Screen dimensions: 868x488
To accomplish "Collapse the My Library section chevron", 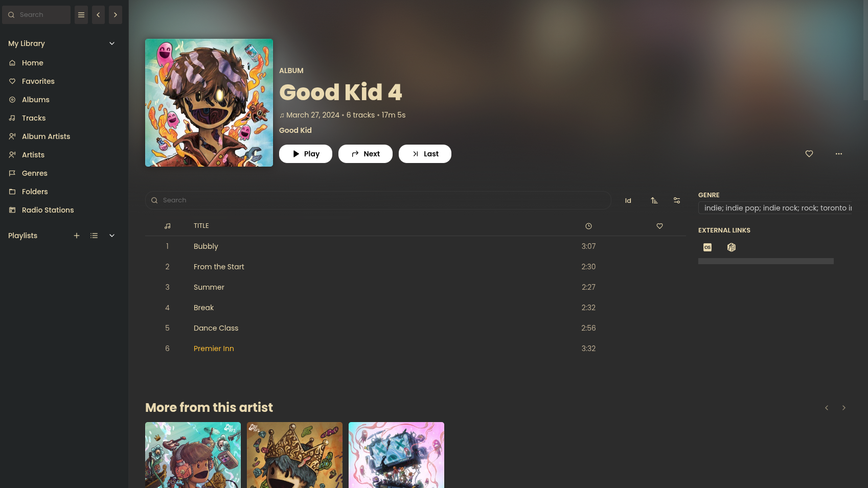I will coord(112,43).
